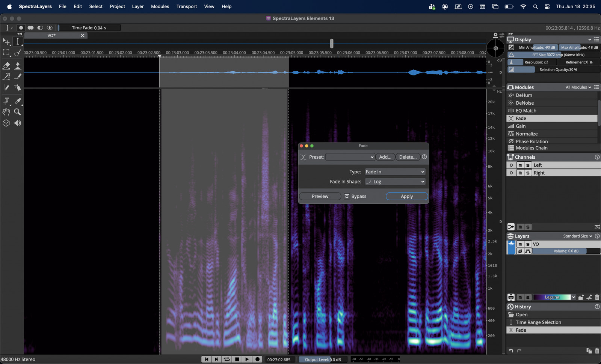Open the Fade In Shape dropdown
Viewport: 601px width, 364px height.
tap(395, 182)
